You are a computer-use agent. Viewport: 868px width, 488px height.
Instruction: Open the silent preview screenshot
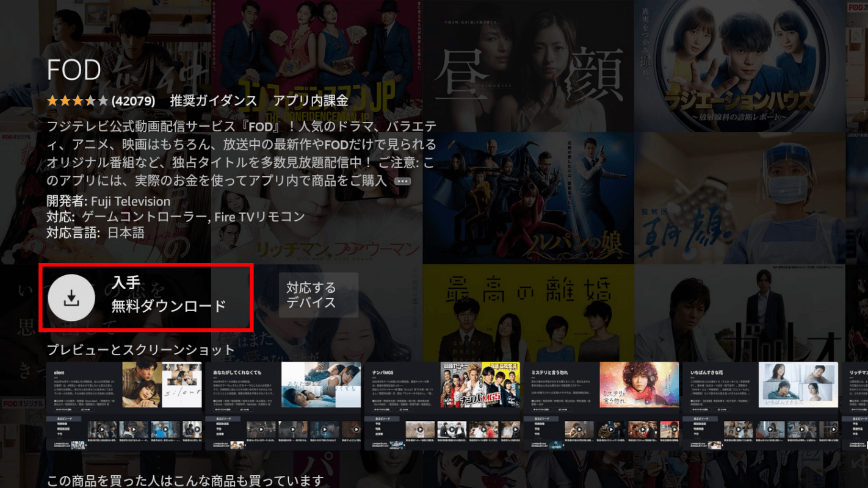tap(125, 406)
